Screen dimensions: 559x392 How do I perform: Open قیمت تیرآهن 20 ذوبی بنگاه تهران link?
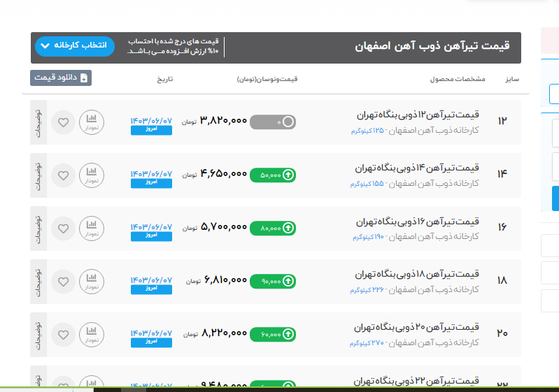[418, 327]
